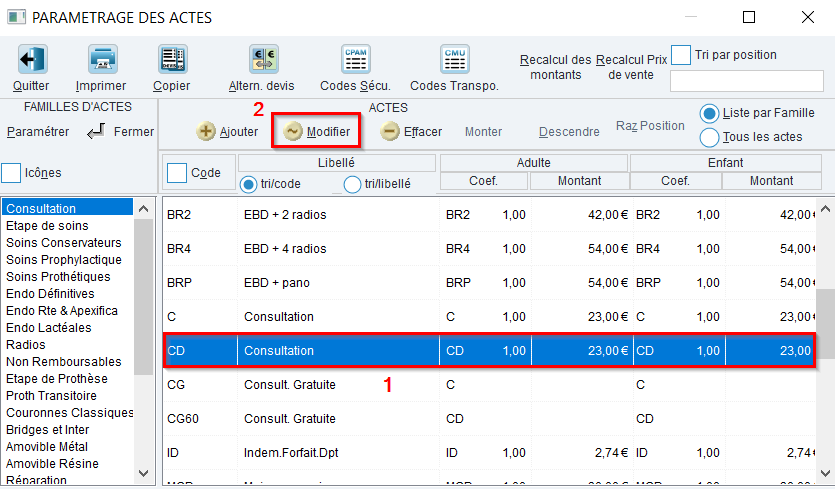Click the Enfant column header
Screen dimensions: 835x489
[725, 162]
